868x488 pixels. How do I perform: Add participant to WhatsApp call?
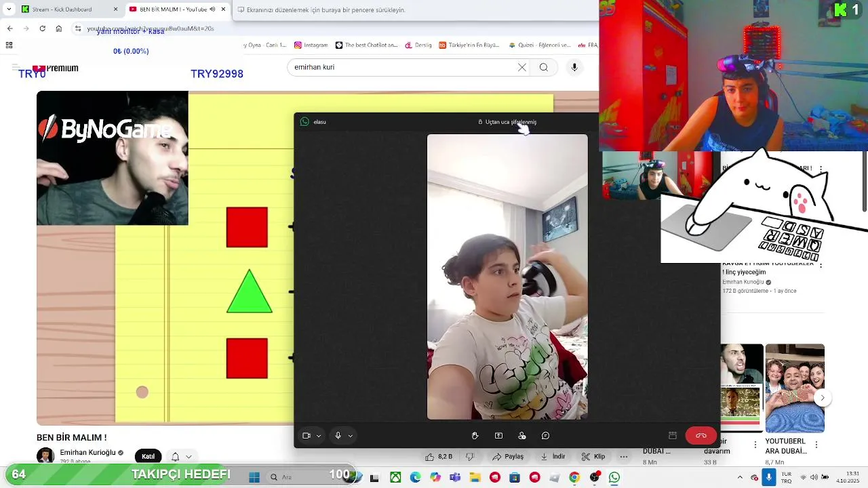click(x=521, y=436)
